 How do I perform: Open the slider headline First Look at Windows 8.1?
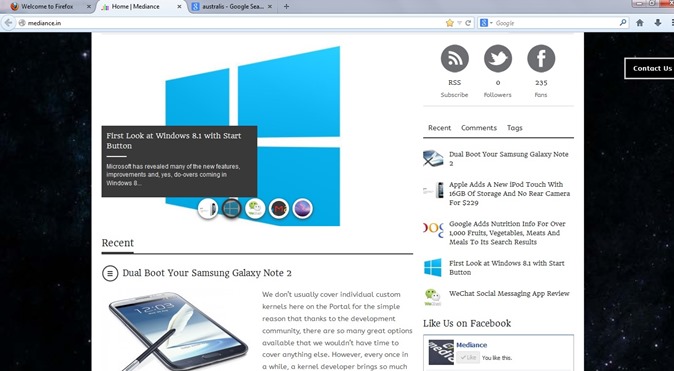coord(174,141)
